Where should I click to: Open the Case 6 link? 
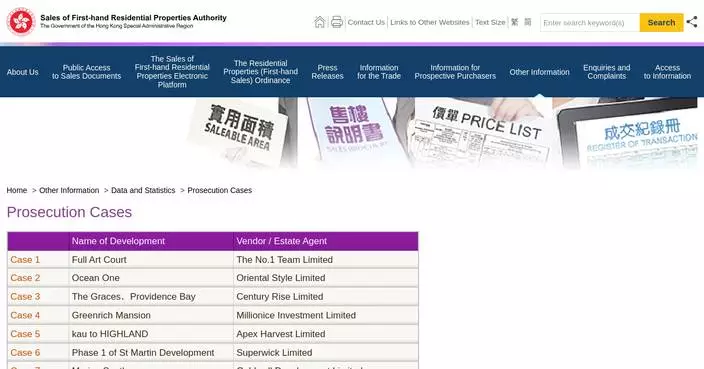pyautogui.click(x=25, y=353)
